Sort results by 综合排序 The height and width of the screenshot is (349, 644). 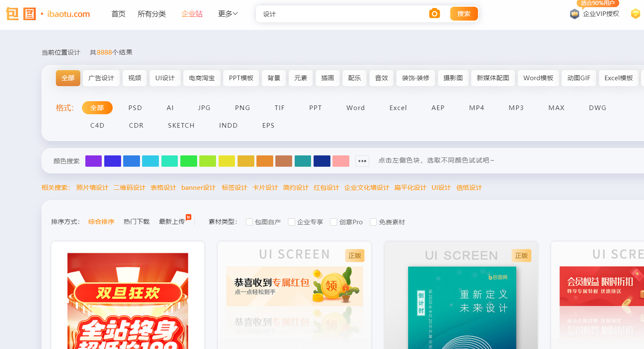101,222
